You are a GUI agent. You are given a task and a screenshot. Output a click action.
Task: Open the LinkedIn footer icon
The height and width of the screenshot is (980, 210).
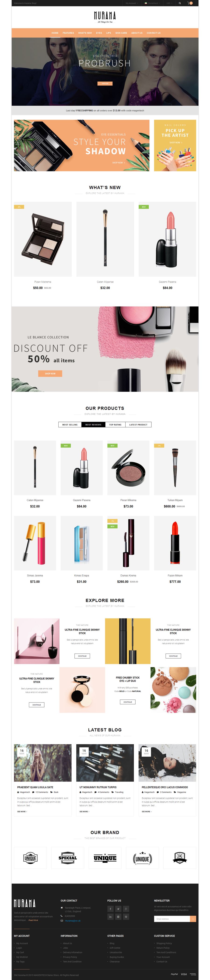point(111,917)
